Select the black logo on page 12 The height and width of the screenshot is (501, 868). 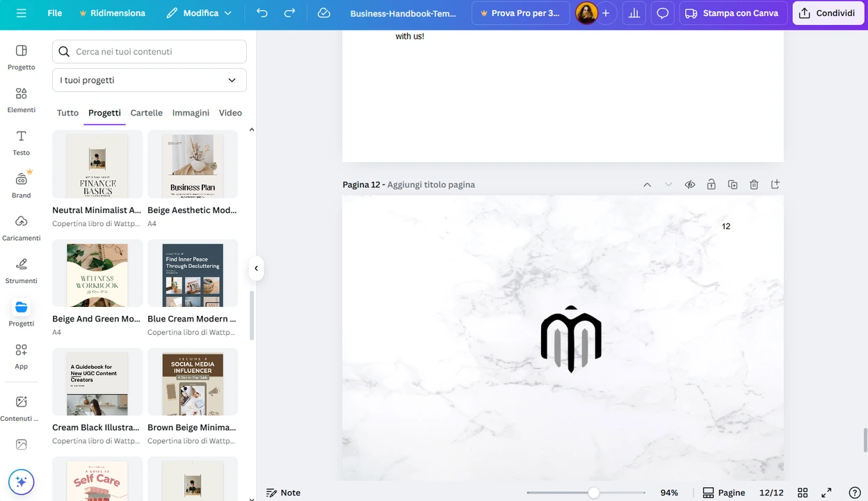coord(571,339)
